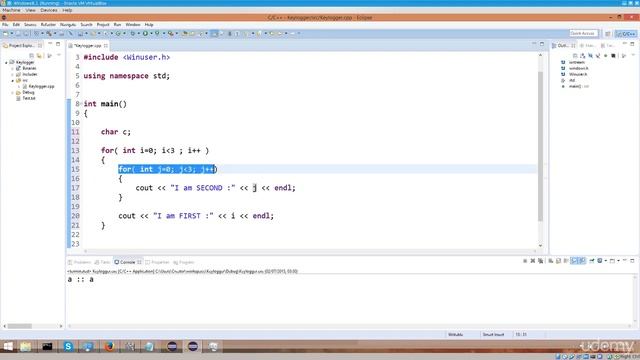This screenshot has height=360, width=640.
Task: Click Remove Launch in the Console toolbar
Action: coord(533,260)
